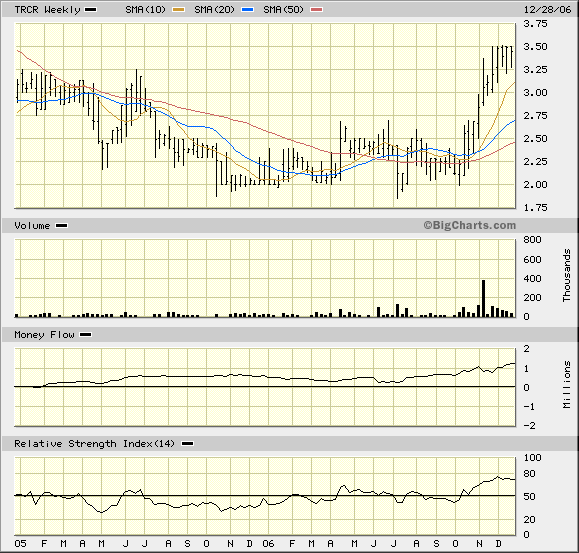The width and height of the screenshot is (579, 553).
Task: Click the Money Flow panel title
Action: coord(44,334)
